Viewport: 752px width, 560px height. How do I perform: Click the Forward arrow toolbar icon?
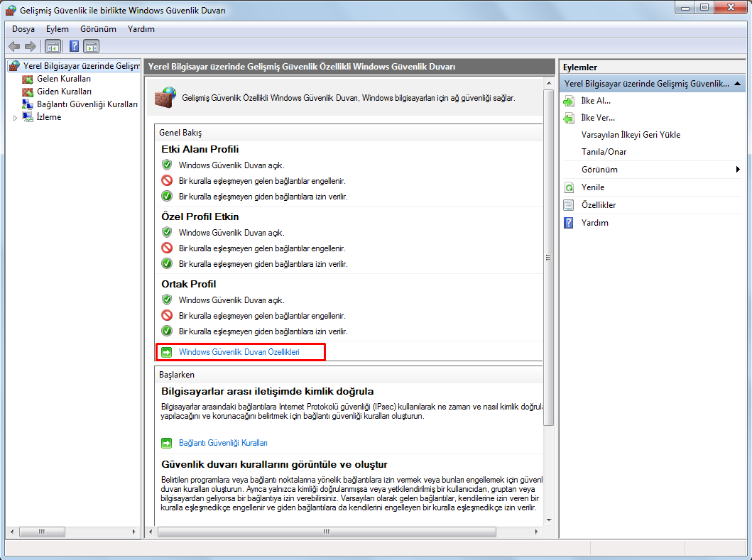tap(31, 47)
